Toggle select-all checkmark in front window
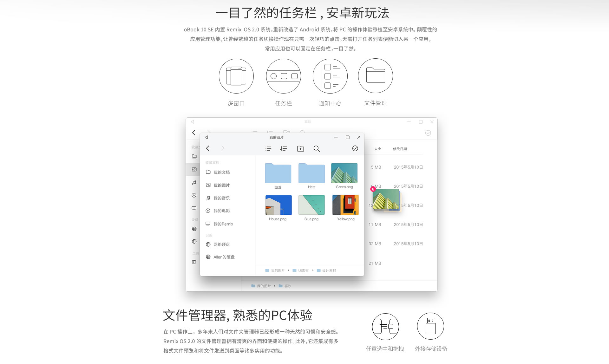The height and width of the screenshot is (364, 609). point(355,148)
